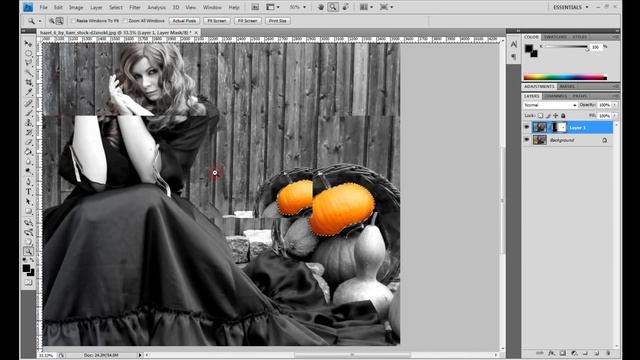The image size is (640, 360).
Task: Hide the Background layer eye icon
Action: pyautogui.click(x=527, y=140)
